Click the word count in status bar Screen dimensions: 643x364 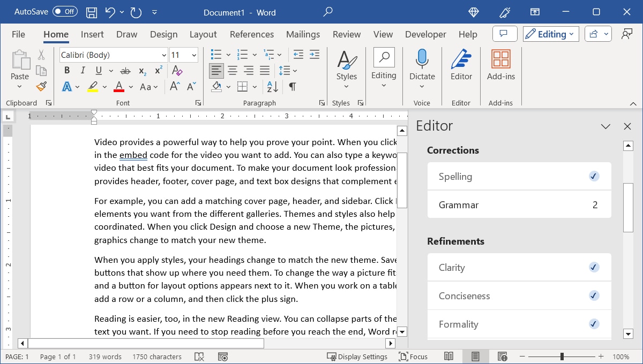tap(104, 357)
